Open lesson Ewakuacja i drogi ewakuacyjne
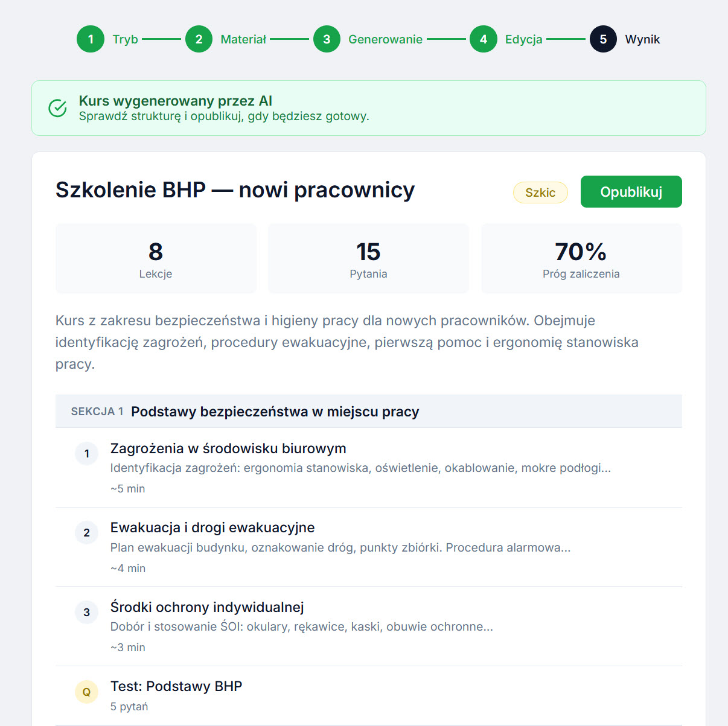This screenshot has height=726, width=728. point(212,527)
